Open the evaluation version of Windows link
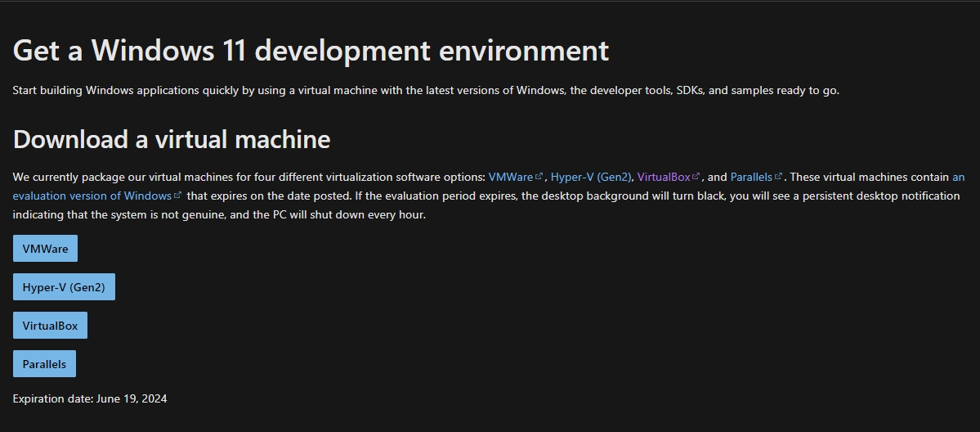 point(97,196)
